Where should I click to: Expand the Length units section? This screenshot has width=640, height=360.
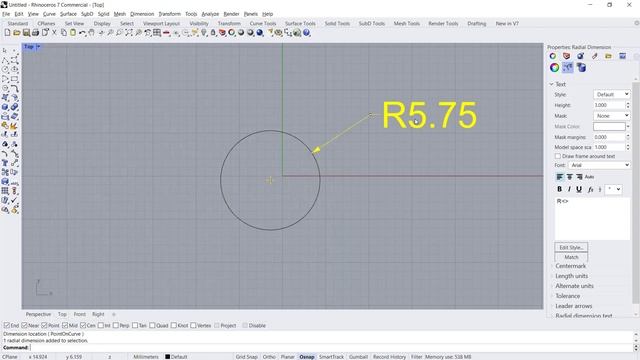point(571,276)
